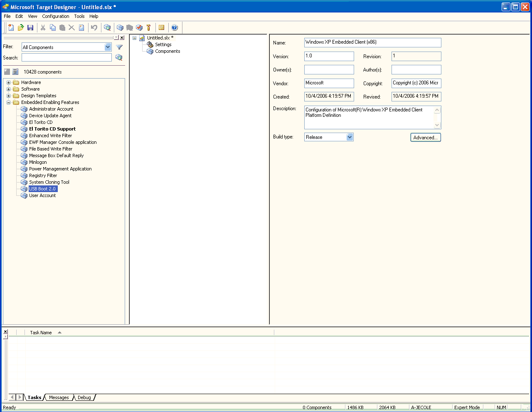
Task: Open the Configuration menu
Action: tap(56, 16)
